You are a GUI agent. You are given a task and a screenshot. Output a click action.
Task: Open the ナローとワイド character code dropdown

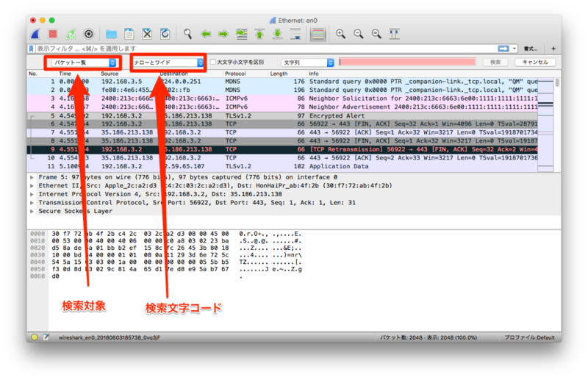[168, 62]
